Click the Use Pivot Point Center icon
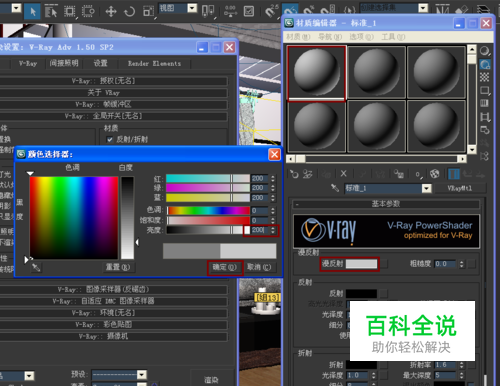This screenshot has height=386, width=500. tap(208, 11)
